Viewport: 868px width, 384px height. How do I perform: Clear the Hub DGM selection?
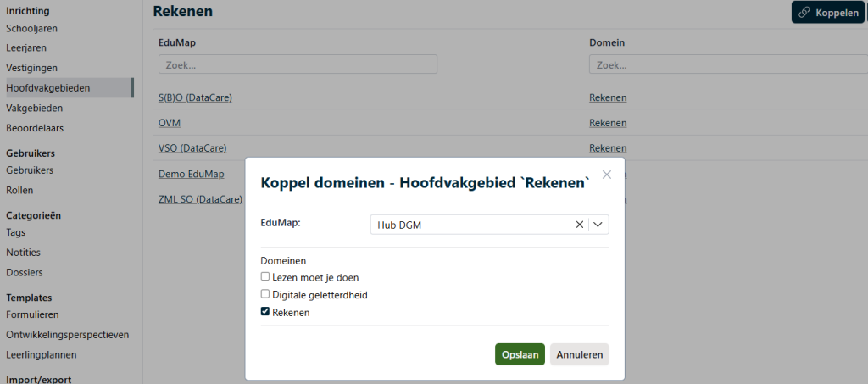(580, 225)
